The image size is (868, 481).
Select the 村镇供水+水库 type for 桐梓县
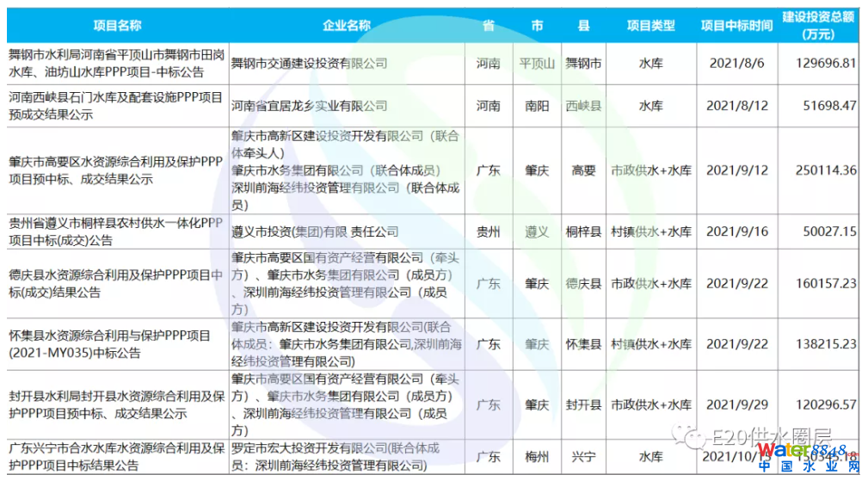650,231
